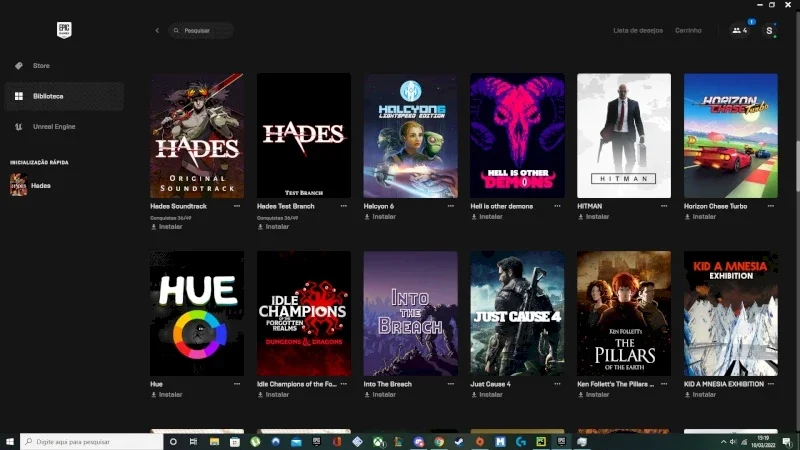Screen dimensions: 800x450
Task: Open Idle Champions cover thumbnail
Action: tap(304, 313)
